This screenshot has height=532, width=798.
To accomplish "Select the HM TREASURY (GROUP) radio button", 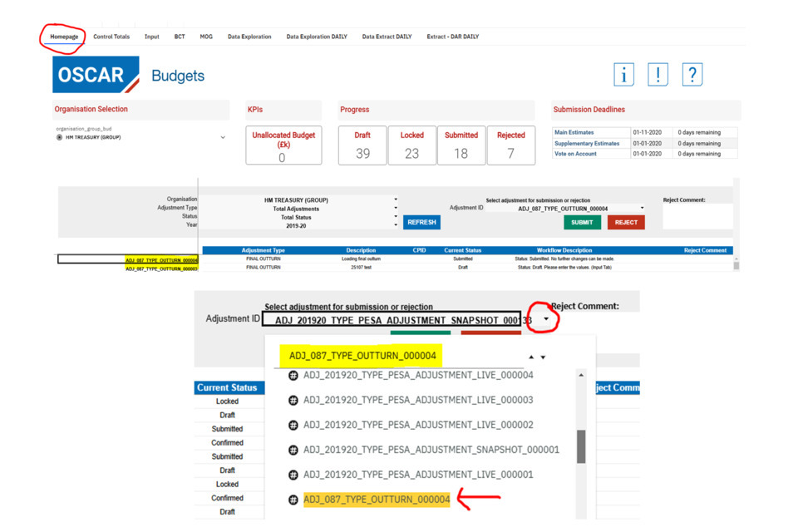I will [x=59, y=137].
